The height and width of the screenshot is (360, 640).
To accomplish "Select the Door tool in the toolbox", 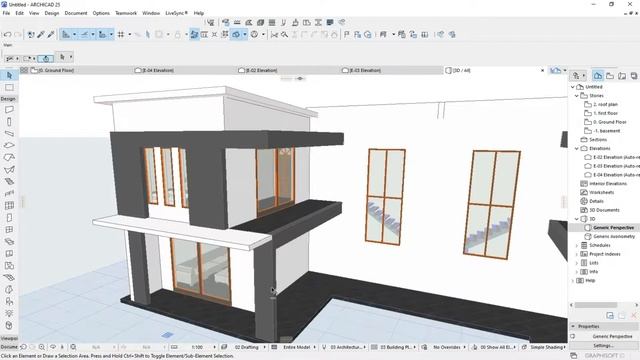I will [9, 218].
